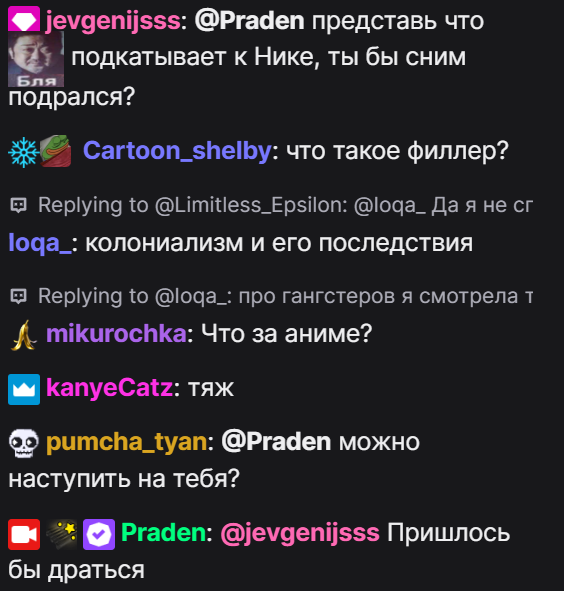Click the red broadcaster camera badge
The image size is (564, 591).
point(24,534)
